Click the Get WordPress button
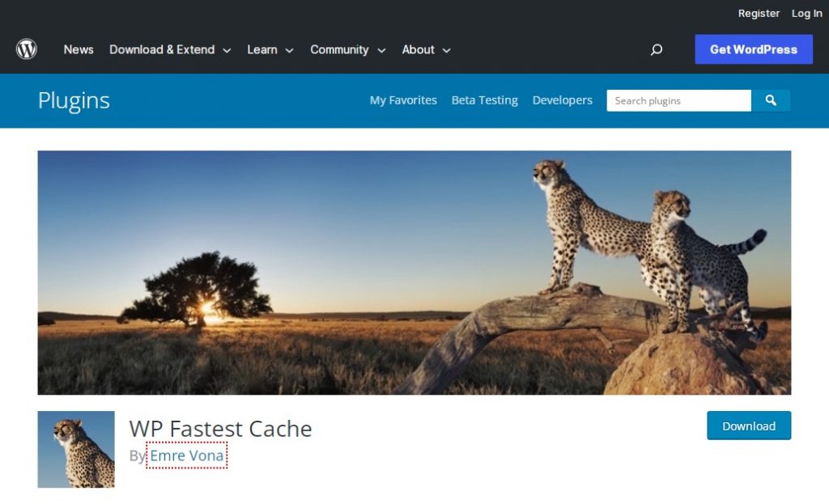 754,49
